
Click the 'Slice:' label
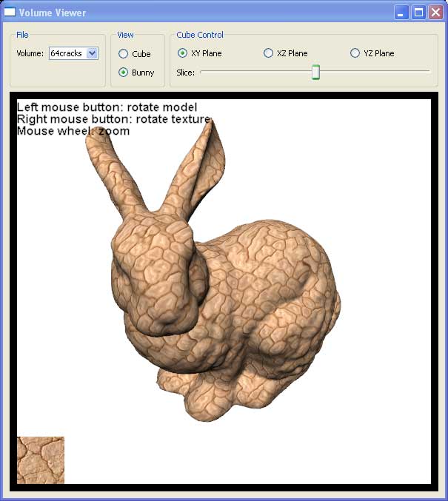point(185,73)
